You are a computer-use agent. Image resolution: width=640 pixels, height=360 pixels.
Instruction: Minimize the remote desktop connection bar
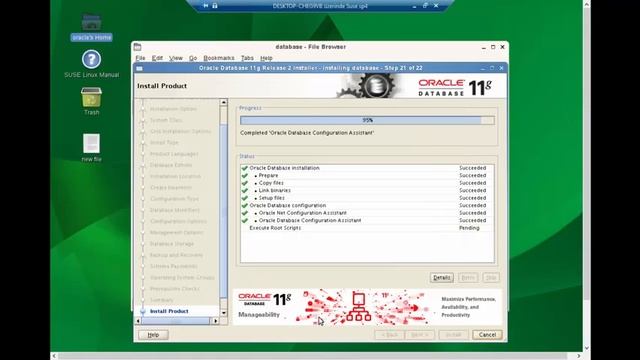coord(414,6)
